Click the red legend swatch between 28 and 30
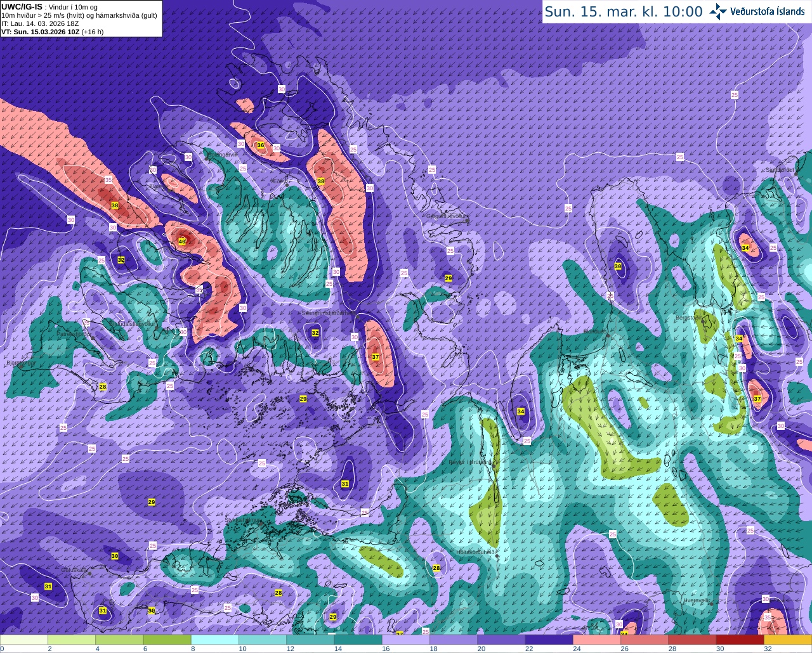Viewport: 812px width, 653px height. tap(692, 640)
